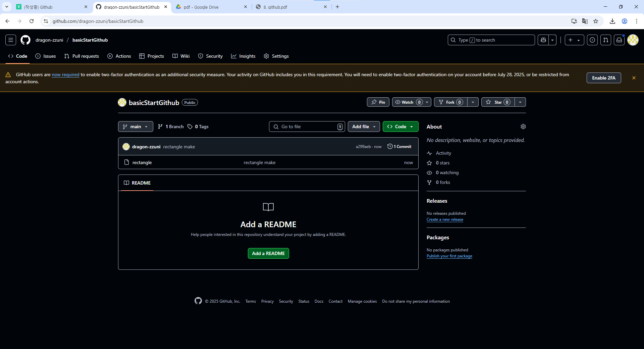Expand the Copilot dropdown arrow
Image resolution: width=644 pixels, height=349 pixels.
552,40
